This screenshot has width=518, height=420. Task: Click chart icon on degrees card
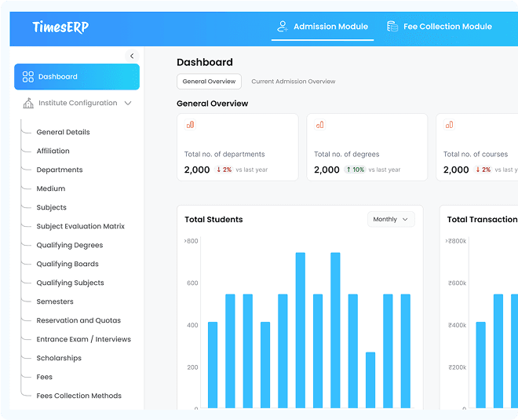319,125
